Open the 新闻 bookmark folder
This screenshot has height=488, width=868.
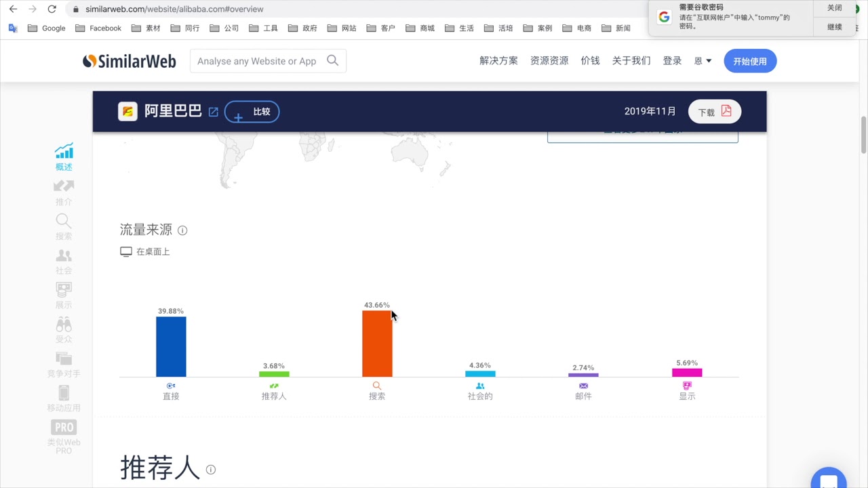point(616,28)
